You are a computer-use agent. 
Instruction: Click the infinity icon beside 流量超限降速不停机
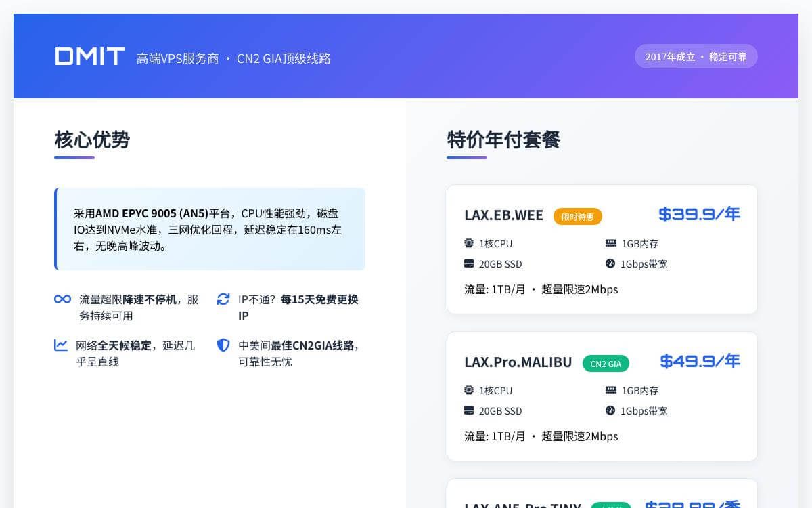(x=62, y=299)
